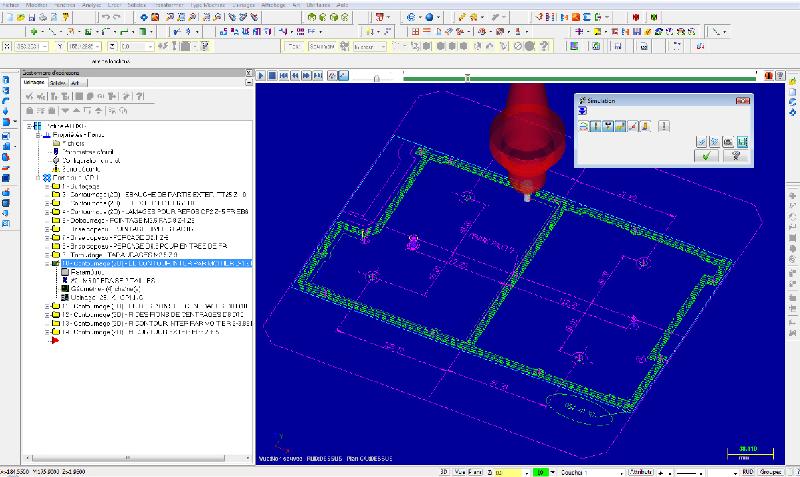
Task: Click the red stop-conditions icon beside the progress bar
Action: tap(768, 76)
